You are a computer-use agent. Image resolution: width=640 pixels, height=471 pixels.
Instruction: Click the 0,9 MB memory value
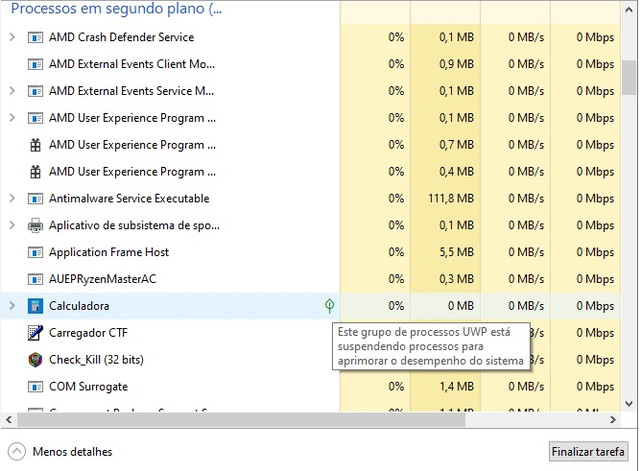456,64
